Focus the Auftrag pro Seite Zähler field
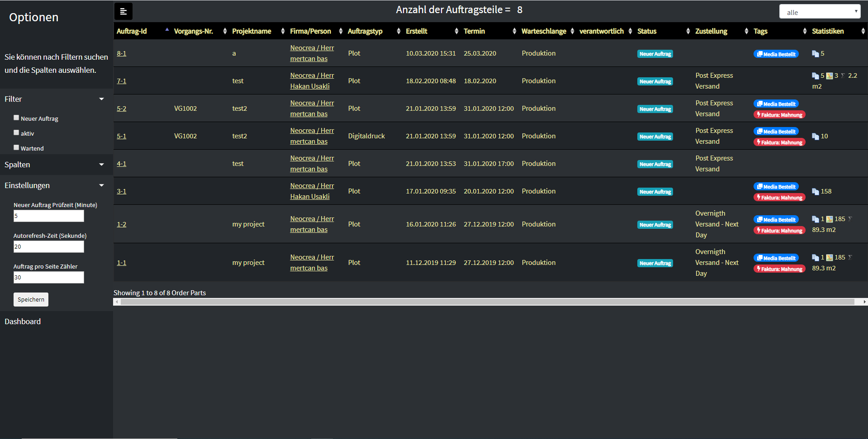 (49, 278)
